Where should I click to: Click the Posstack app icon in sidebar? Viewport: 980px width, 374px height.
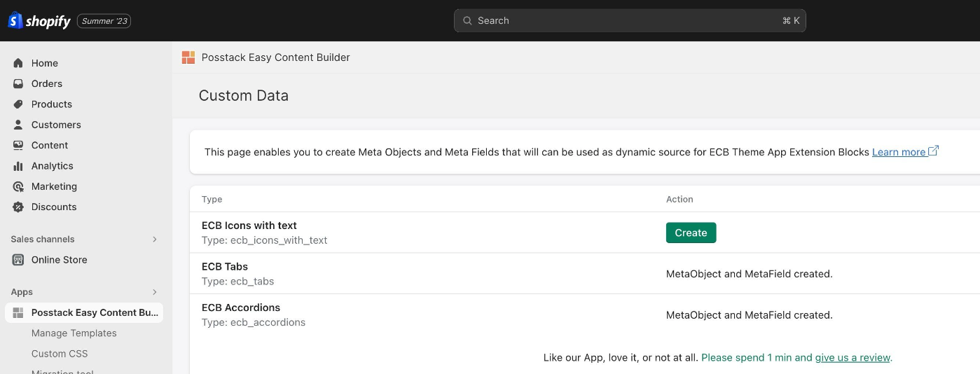(18, 313)
